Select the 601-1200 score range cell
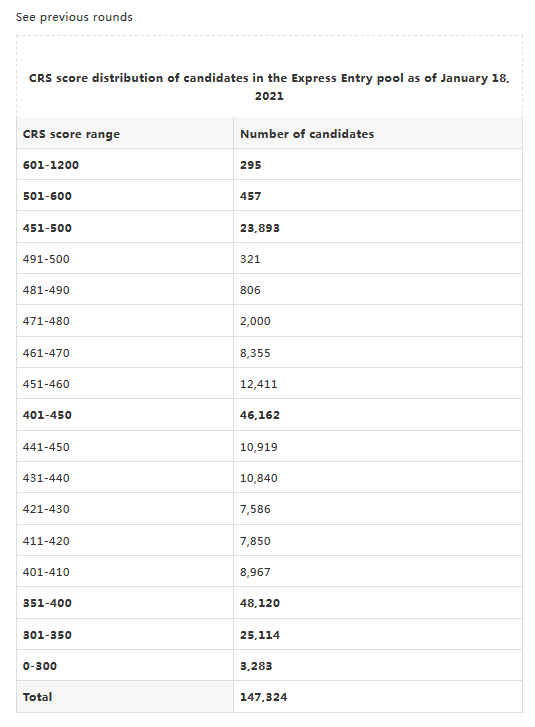The image size is (535, 727). [125, 165]
